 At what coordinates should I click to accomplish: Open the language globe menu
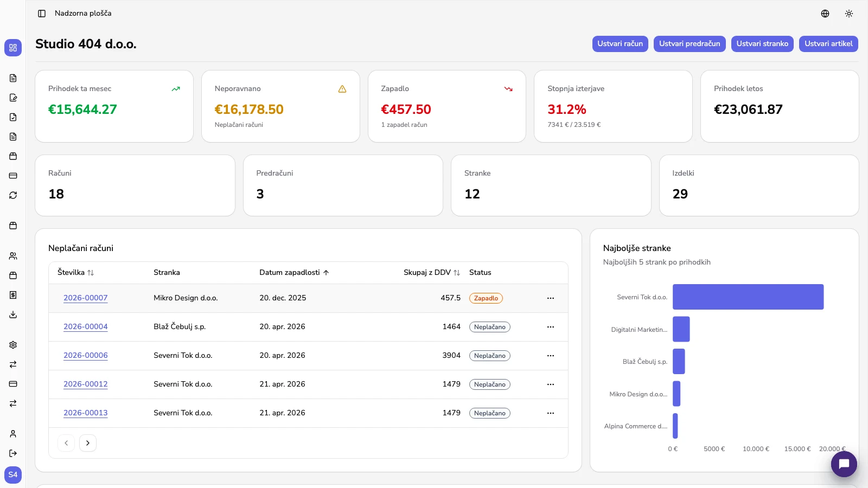(825, 14)
